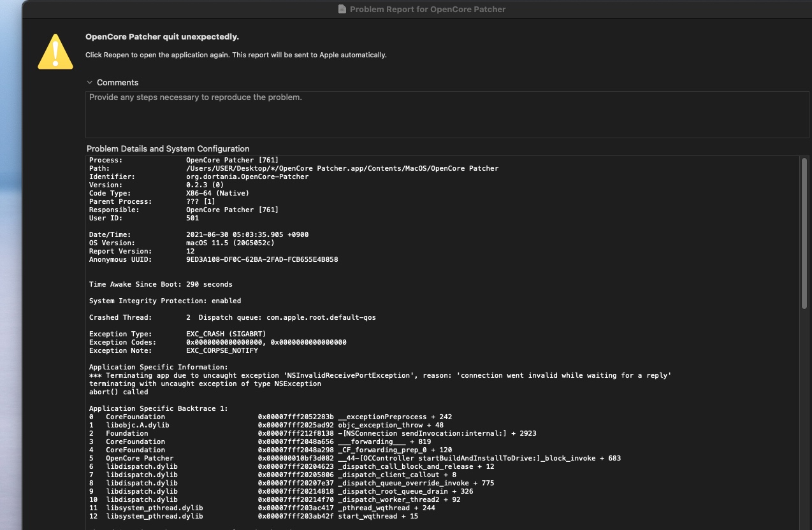
Task: Click the Date/Time '2021-06-30 05:03:35.905' line
Action: [199, 234]
